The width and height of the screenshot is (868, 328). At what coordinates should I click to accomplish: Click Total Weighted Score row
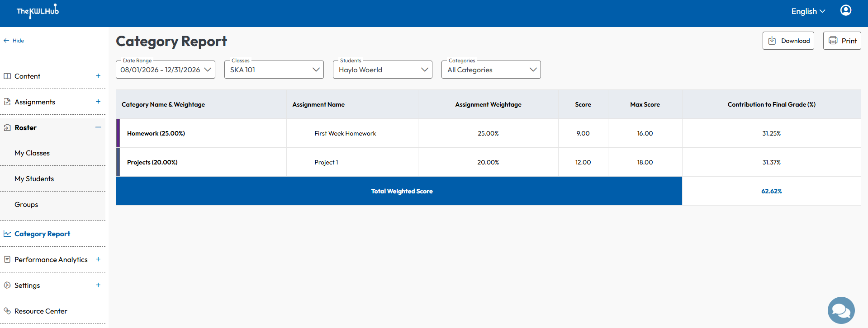point(399,191)
